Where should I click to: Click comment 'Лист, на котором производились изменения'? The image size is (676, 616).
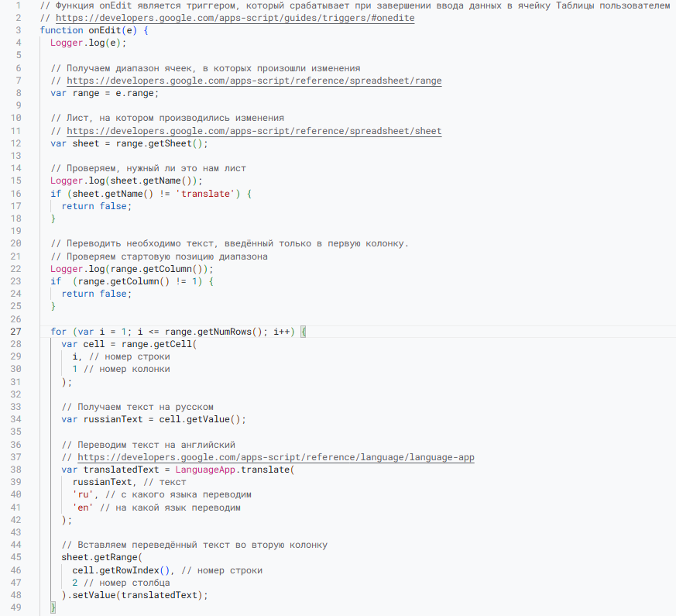(166, 119)
